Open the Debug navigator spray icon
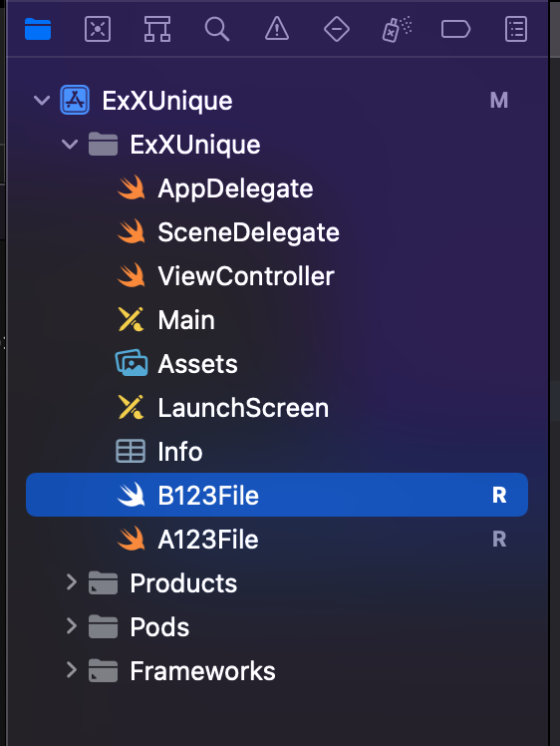 tap(397, 30)
